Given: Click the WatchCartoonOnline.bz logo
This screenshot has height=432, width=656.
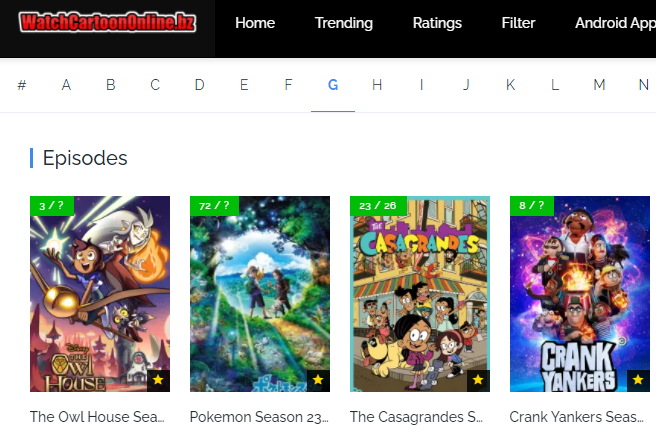Looking at the screenshot, I should (108, 22).
